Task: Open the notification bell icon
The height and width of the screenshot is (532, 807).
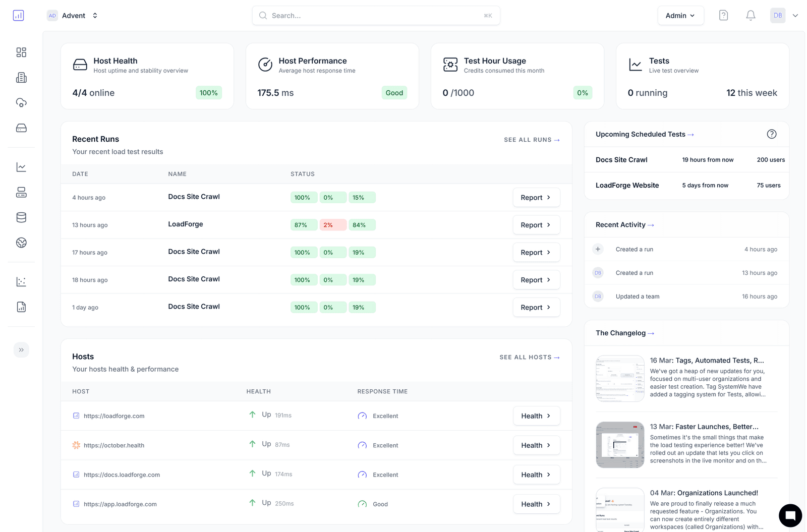Action: point(750,15)
